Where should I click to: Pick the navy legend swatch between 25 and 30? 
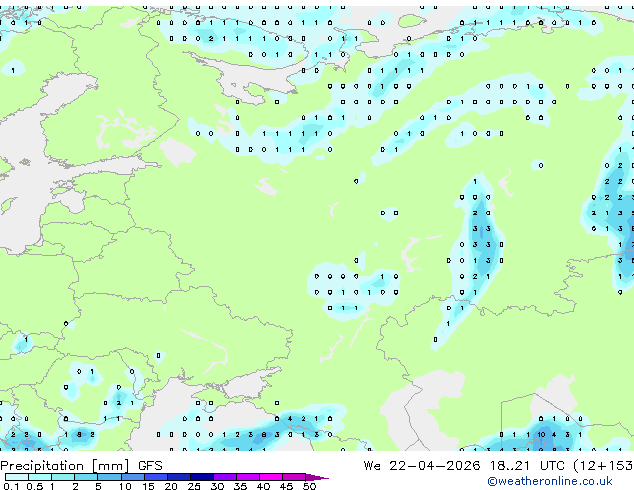(202, 477)
